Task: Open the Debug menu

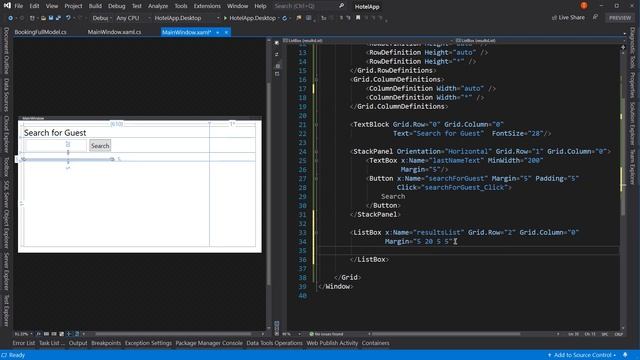Action: 117,6
